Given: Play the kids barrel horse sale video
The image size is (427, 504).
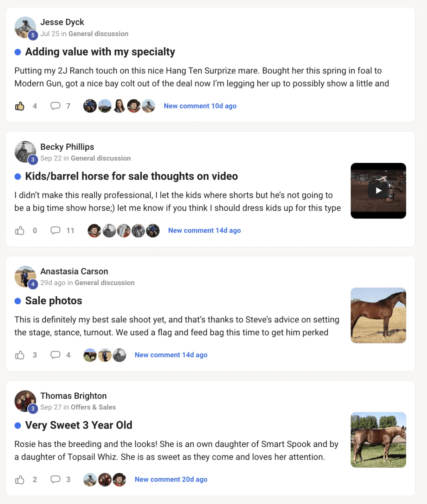Looking at the screenshot, I should tap(378, 190).
